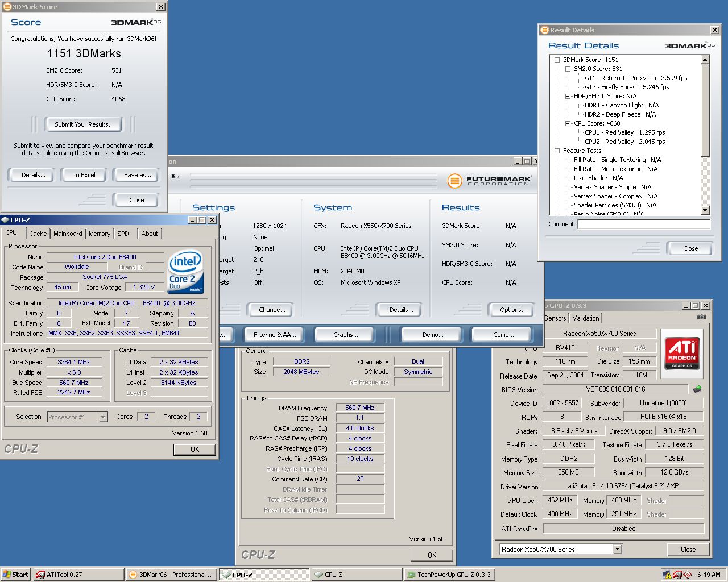
Task: Click the Result Details scrollbar up arrow
Action: 705,60
